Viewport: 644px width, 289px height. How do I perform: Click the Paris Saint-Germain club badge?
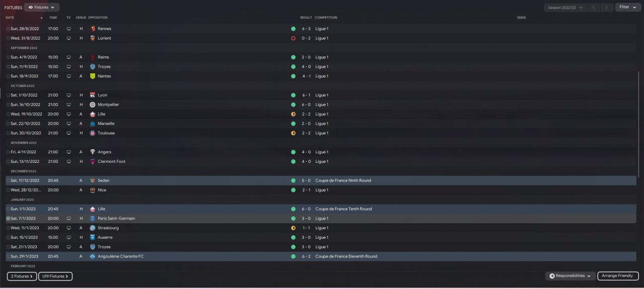(93, 219)
